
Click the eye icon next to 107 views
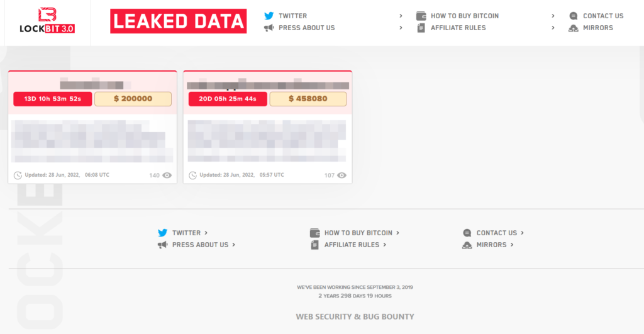click(x=341, y=175)
